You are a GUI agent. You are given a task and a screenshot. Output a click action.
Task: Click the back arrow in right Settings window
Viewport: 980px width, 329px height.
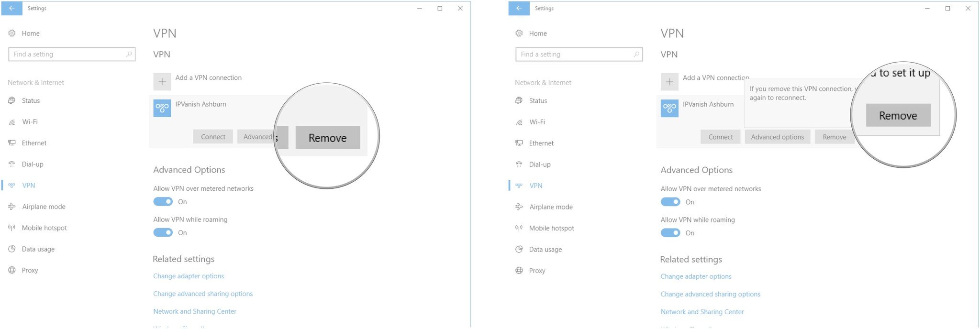click(x=519, y=8)
